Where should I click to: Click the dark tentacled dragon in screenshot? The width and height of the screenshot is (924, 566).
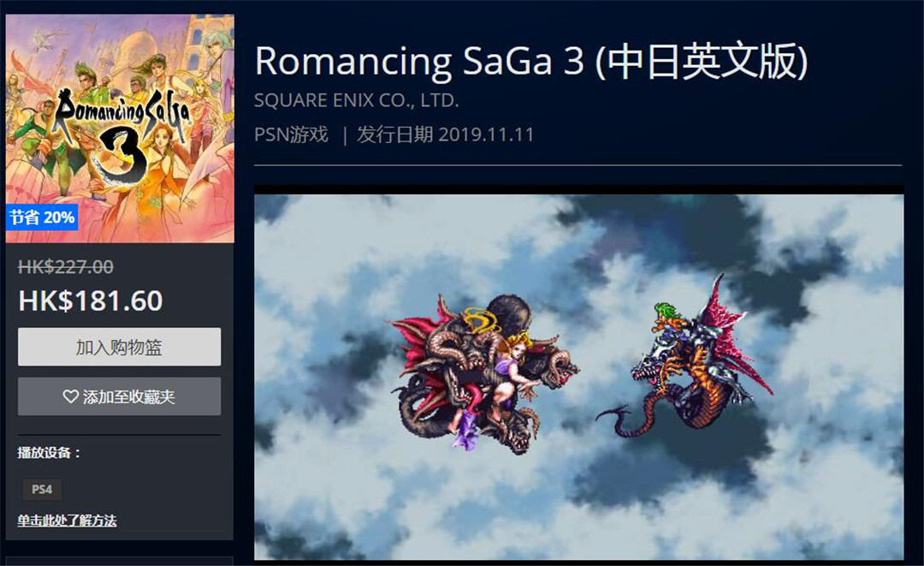(480, 373)
